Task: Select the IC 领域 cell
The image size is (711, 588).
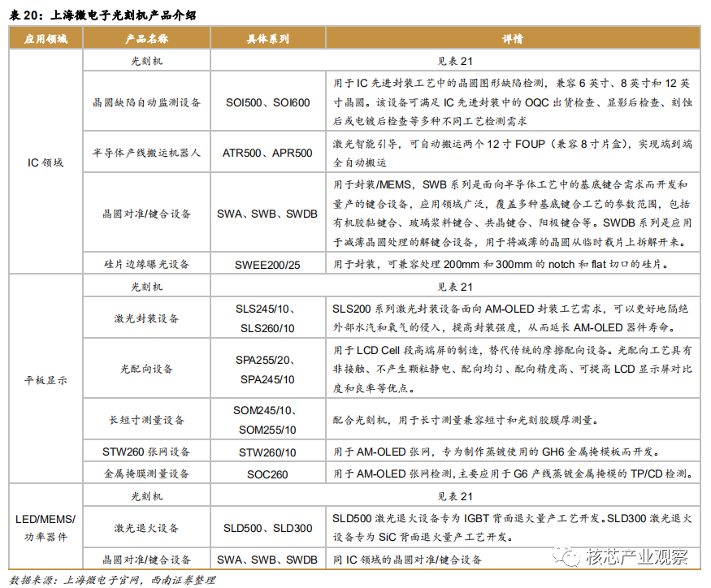Action: (46, 162)
